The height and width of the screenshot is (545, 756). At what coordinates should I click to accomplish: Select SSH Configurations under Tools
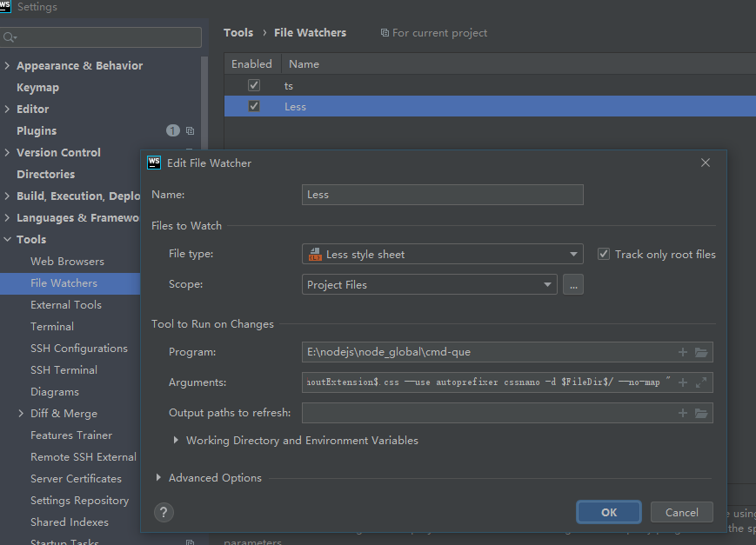click(79, 348)
